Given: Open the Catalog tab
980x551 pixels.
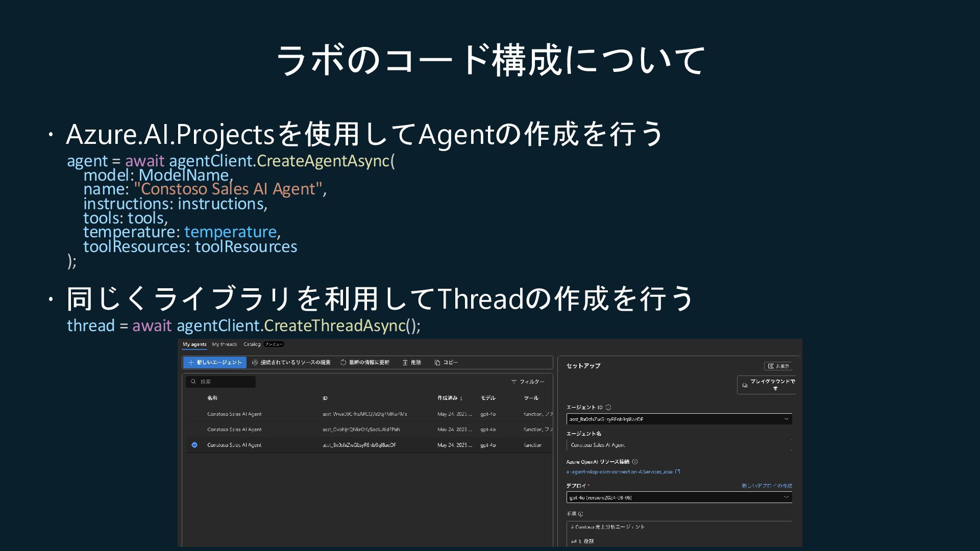Looking at the screenshot, I should tap(252, 344).
